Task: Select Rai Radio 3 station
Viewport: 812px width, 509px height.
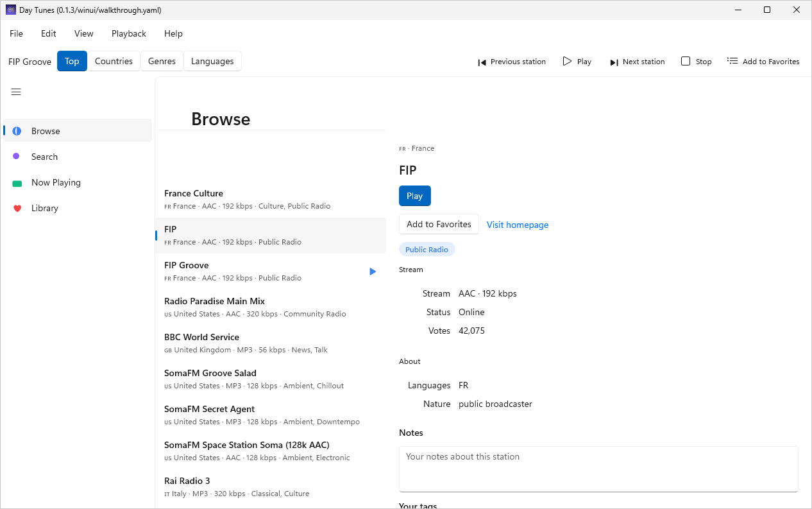Action: tap(271, 487)
